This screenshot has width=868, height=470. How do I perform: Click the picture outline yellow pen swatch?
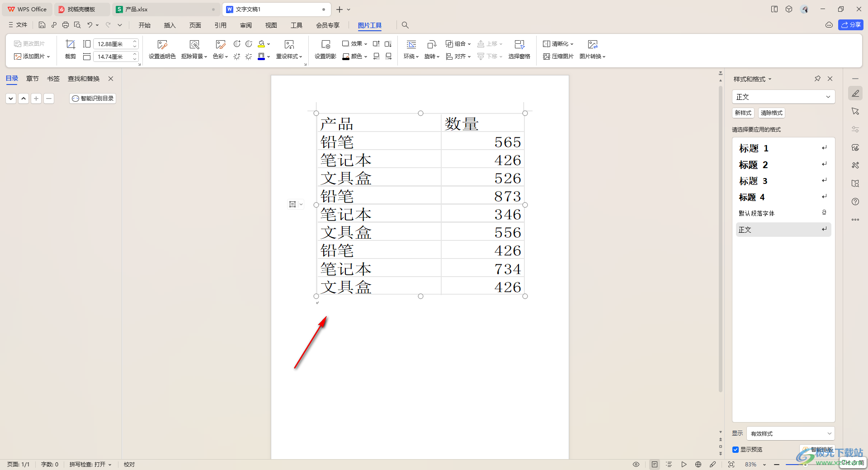click(261, 44)
